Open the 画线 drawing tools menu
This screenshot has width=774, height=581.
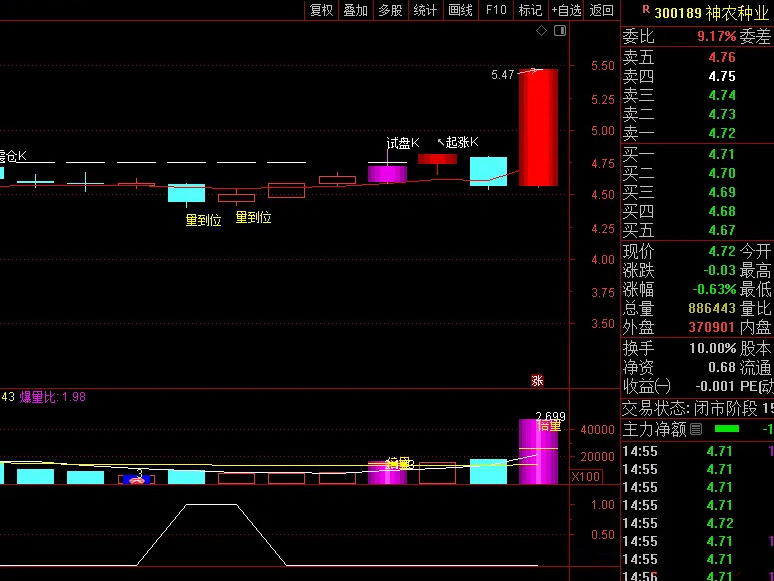click(460, 10)
